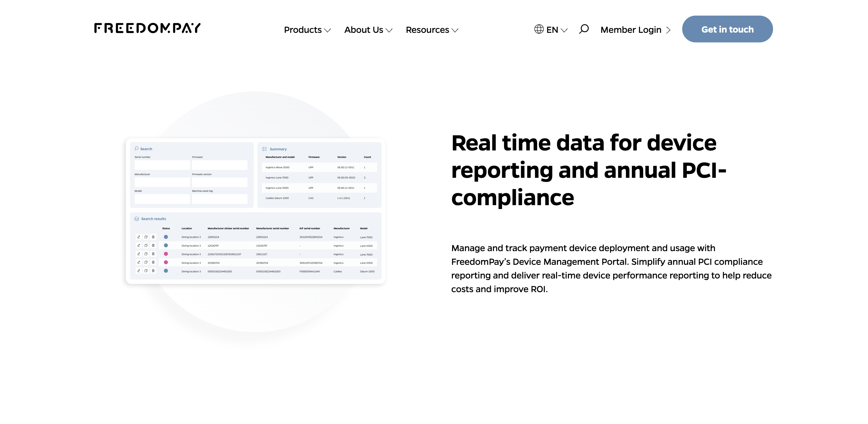This screenshot has width=868, height=424.
Task: Click pink status dot for serial 19811107
Action: pos(166,254)
